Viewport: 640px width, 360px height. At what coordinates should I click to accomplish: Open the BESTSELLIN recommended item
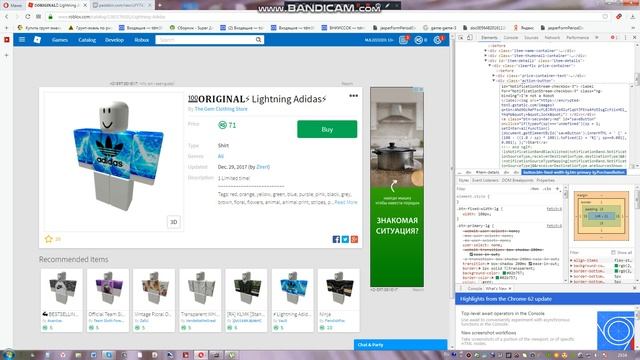point(62,300)
